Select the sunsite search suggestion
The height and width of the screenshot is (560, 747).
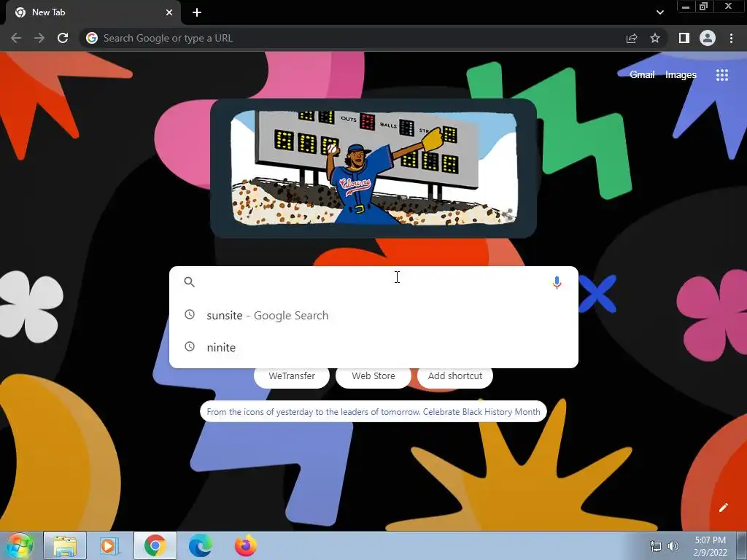[373, 315]
